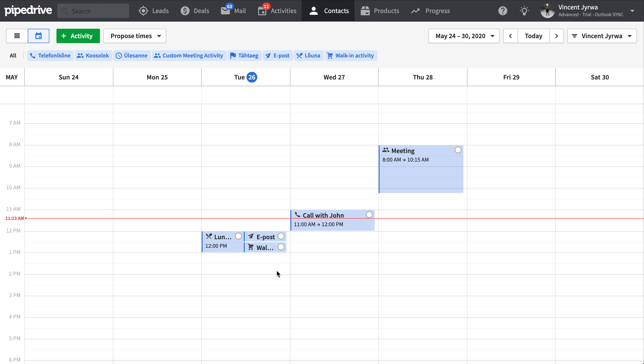644x364 pixels.
Task: Open the Deals menu item
Action: coord(195,11)
